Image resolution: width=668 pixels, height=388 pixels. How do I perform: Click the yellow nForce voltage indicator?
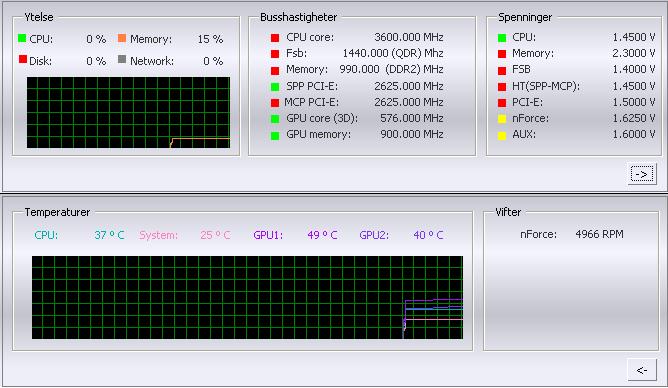tap(502, 119)
